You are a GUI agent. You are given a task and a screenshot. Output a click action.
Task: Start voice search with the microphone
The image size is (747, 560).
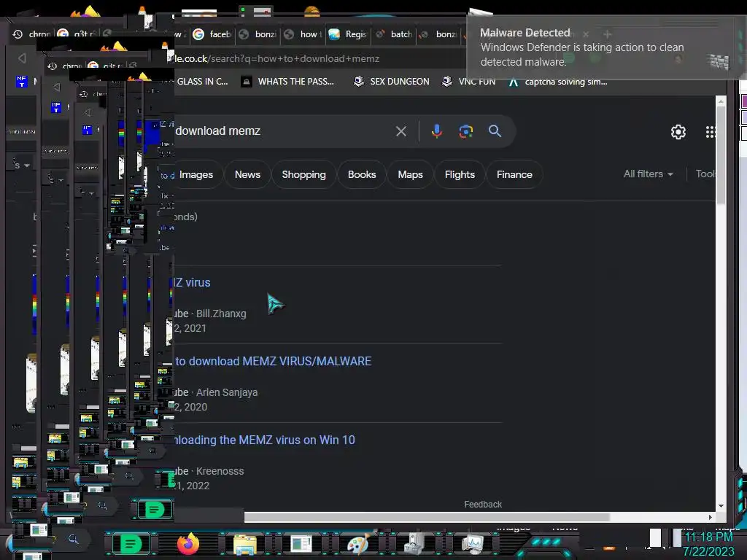436,131
